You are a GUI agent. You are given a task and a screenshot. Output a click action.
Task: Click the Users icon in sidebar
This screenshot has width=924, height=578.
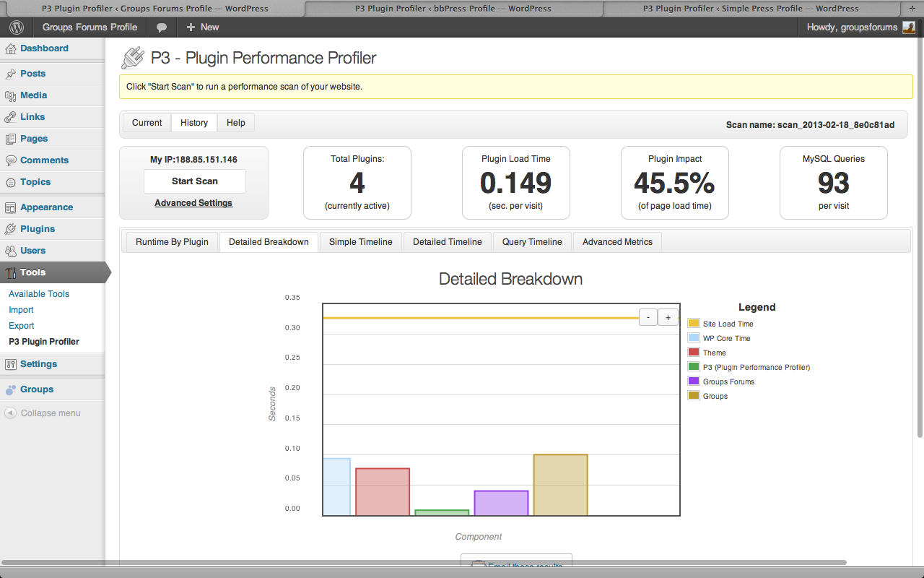click(x=11, y=251)
